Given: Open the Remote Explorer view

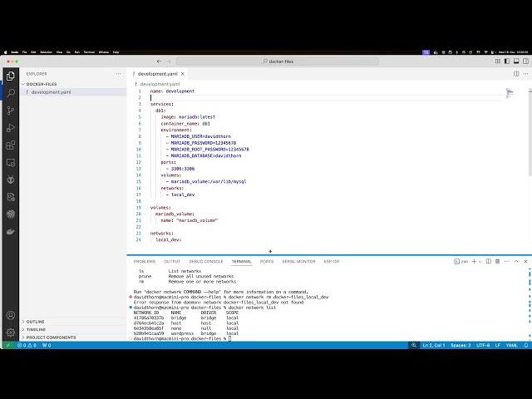Looking at the screenshot, I should click(11, 162).
